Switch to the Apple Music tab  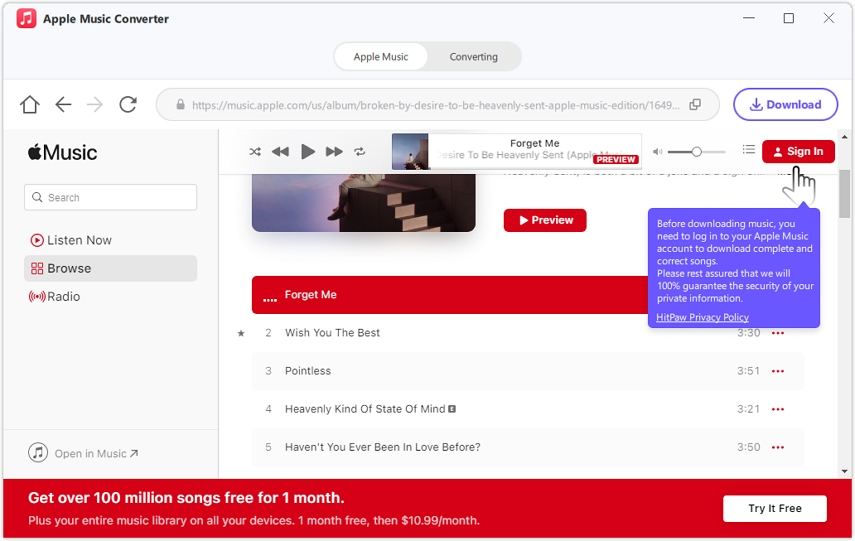point(381,57)
